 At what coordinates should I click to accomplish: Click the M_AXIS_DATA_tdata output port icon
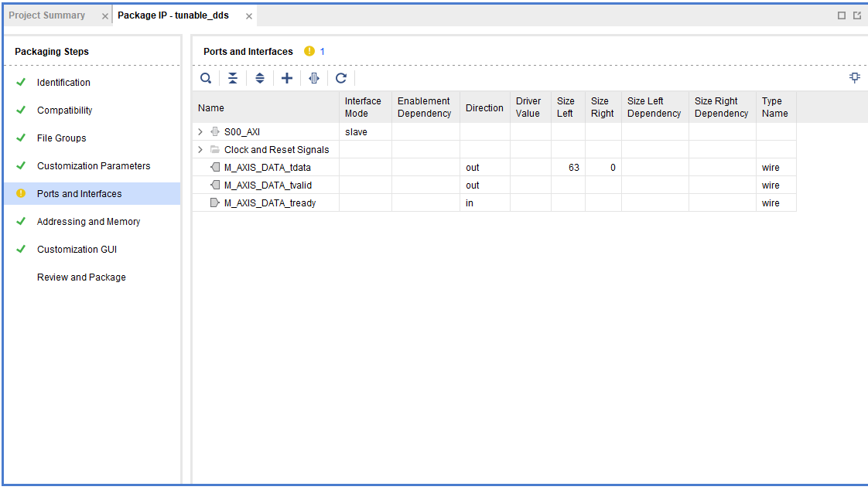point(215,167)
